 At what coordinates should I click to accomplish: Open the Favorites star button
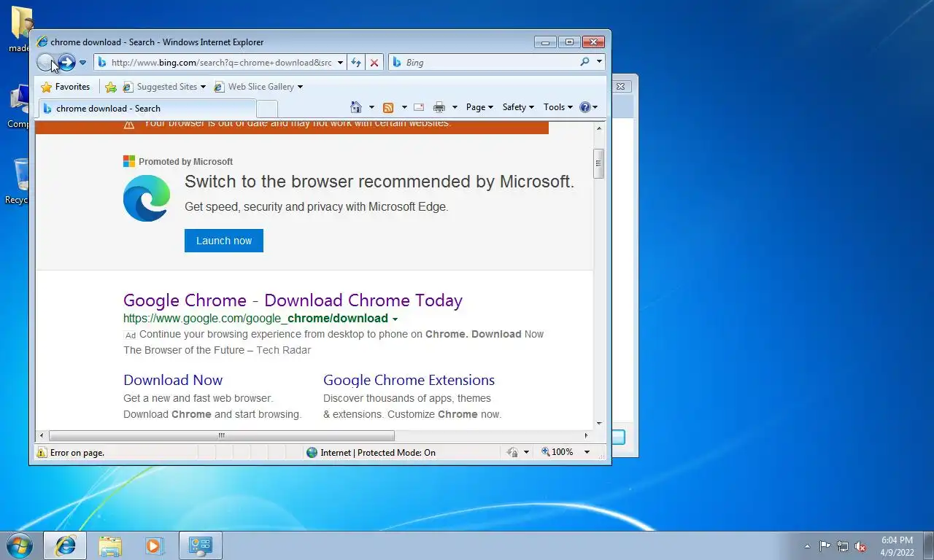65,87
